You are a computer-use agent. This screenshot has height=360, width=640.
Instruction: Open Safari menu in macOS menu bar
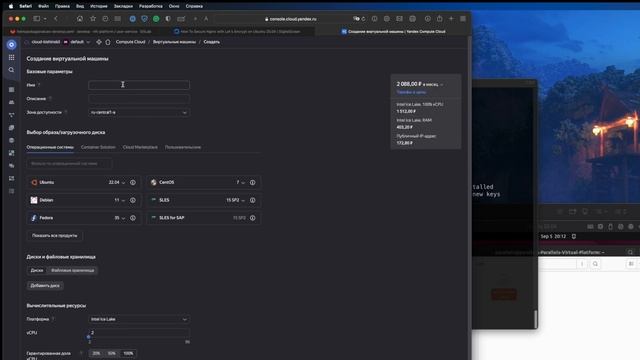(25, 6)
